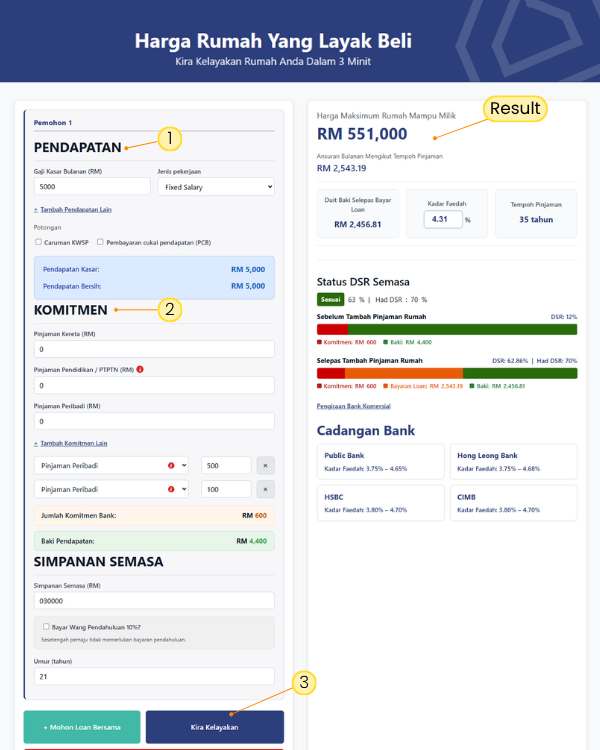Open the Jenis pekerjaan dropdown

215,187
